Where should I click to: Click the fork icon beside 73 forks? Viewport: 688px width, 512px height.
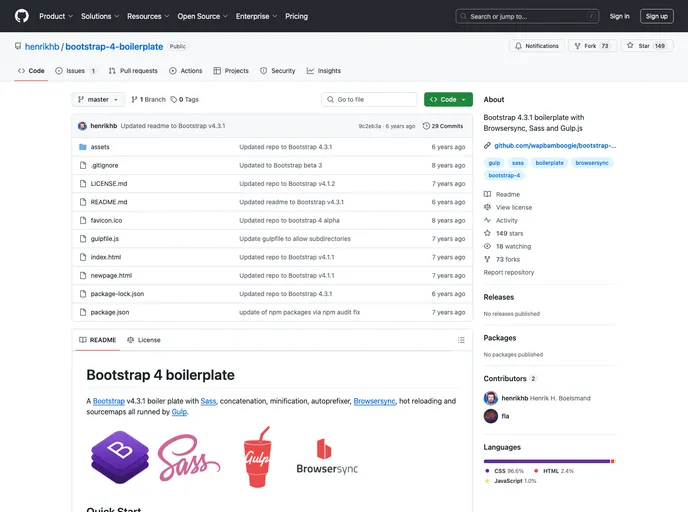tap(487, 259)
